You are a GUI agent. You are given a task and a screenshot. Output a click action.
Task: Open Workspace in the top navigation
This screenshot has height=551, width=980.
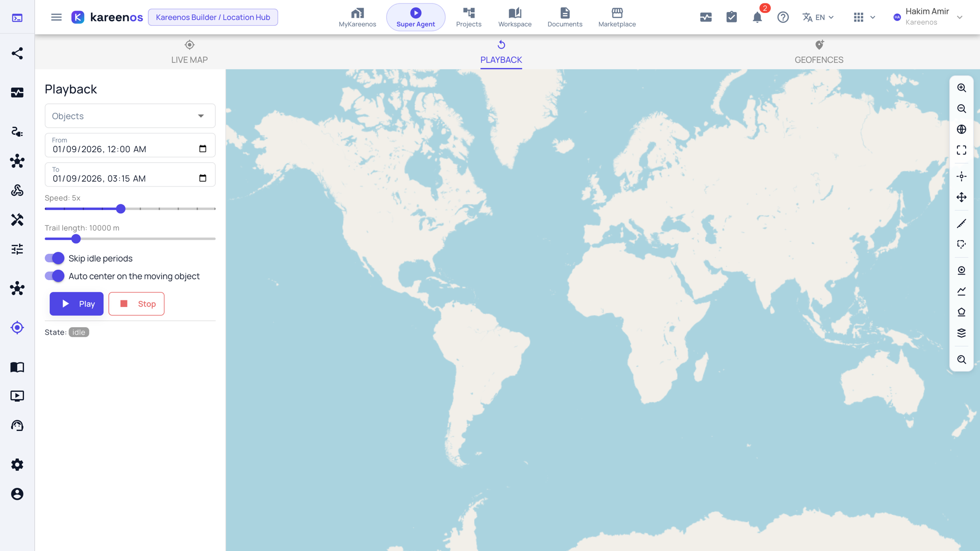click(x=515, y=17)
